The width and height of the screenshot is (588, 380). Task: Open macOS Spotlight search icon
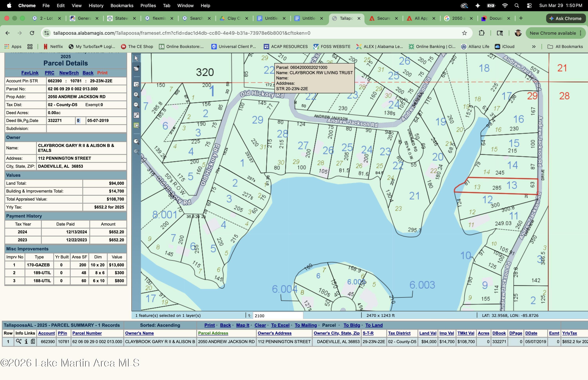tap(516, 5)
